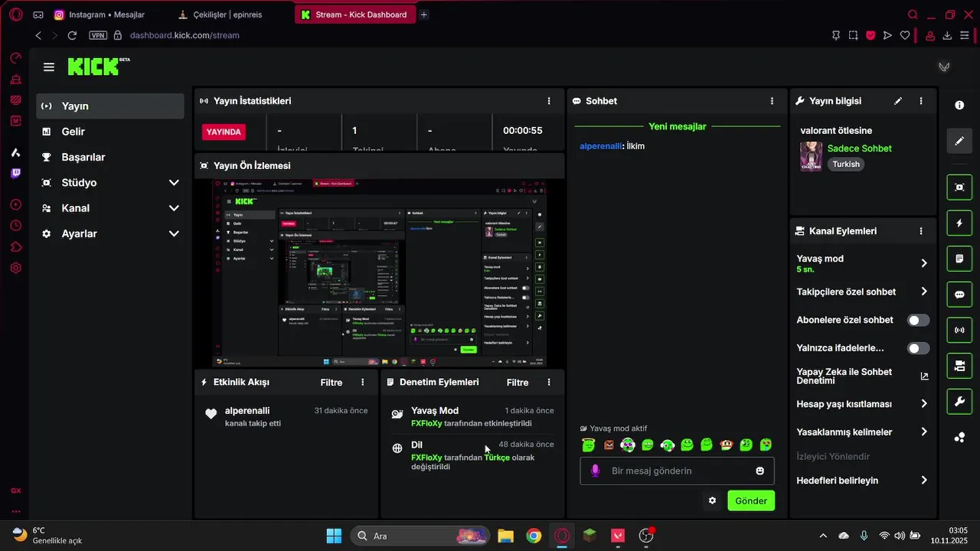Insert the mushroom-cap emote
980x551 pixels.
coord(727,445)
